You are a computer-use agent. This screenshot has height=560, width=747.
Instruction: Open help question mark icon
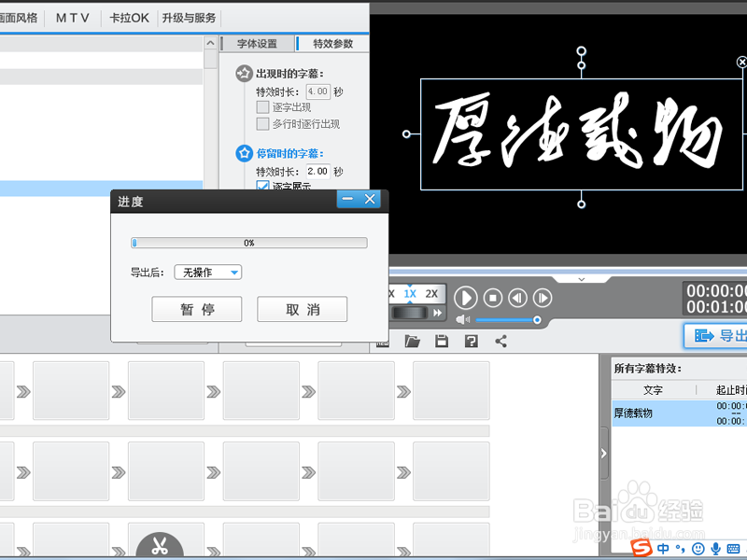tap(472, 341)
